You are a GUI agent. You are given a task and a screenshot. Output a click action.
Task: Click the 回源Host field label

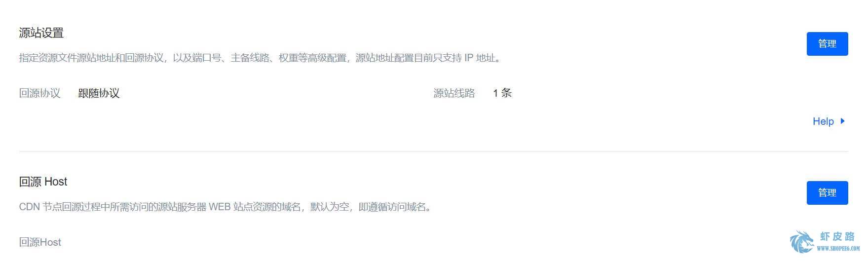tap(40, 242)
